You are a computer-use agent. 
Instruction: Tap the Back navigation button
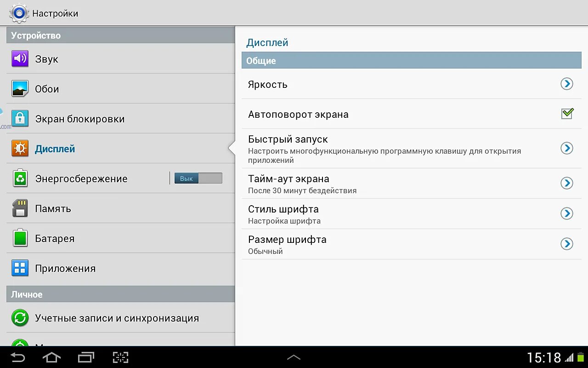18,357
